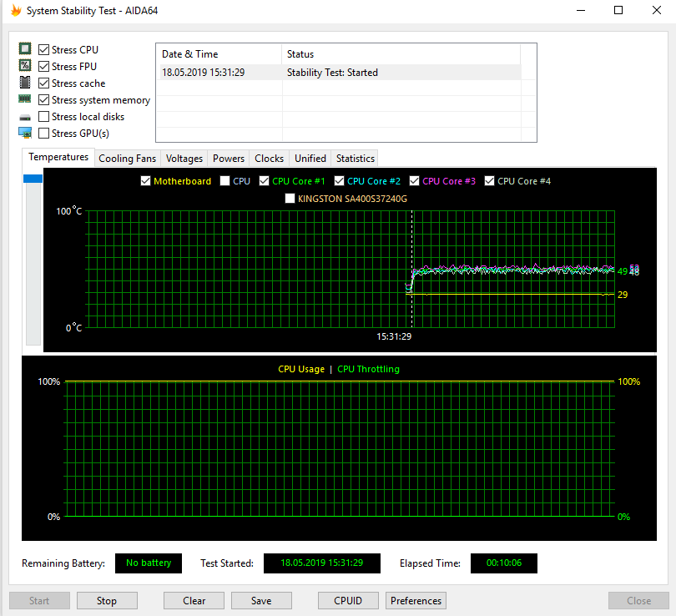Click the Date & Time column header

pos(219,54)
